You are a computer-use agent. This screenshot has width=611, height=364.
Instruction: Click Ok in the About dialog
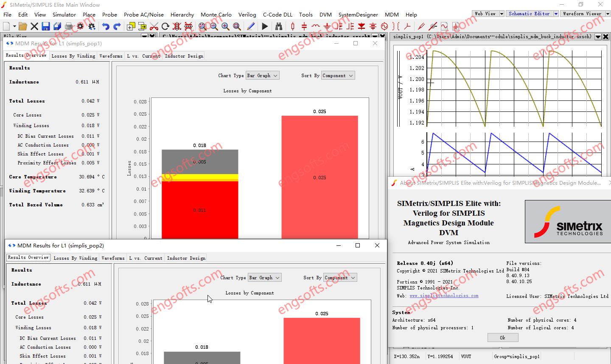[503, 337]
